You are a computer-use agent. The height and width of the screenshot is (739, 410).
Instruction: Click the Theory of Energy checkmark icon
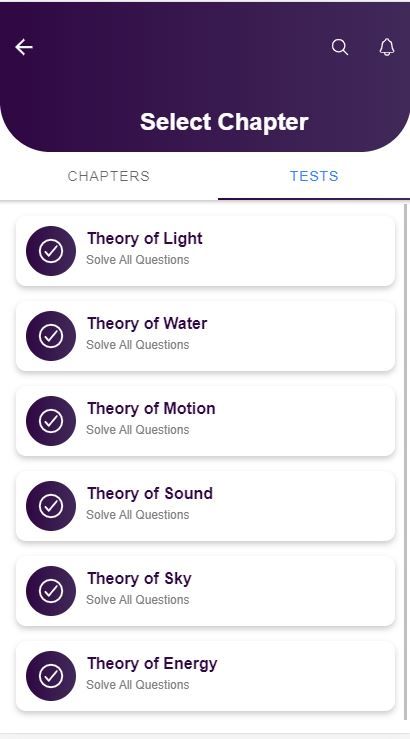point(51,676)
